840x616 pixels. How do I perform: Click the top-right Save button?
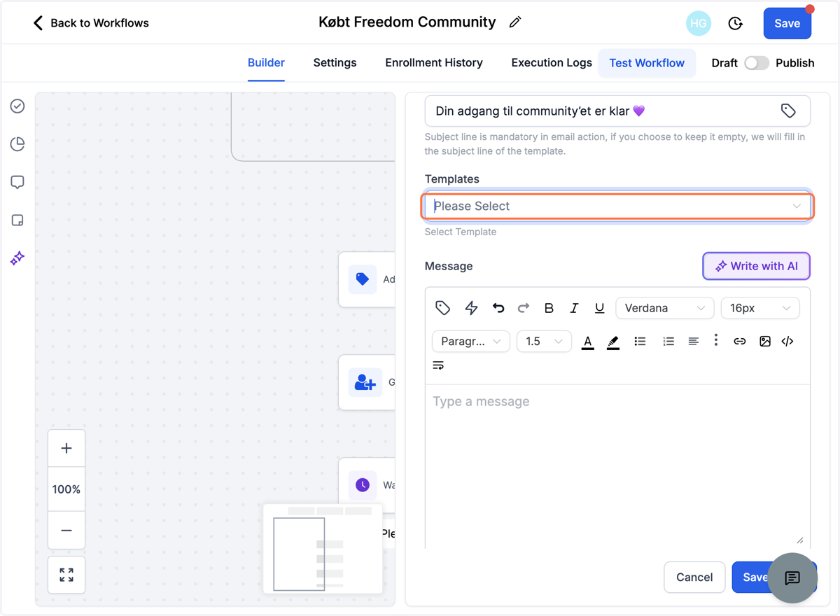coord(787,23)
